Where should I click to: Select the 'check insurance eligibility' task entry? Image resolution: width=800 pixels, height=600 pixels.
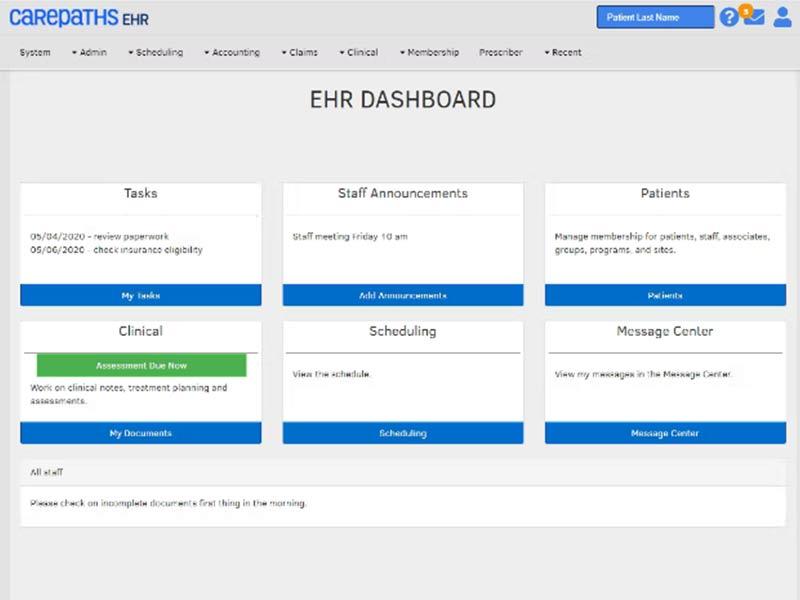point(116,249)
